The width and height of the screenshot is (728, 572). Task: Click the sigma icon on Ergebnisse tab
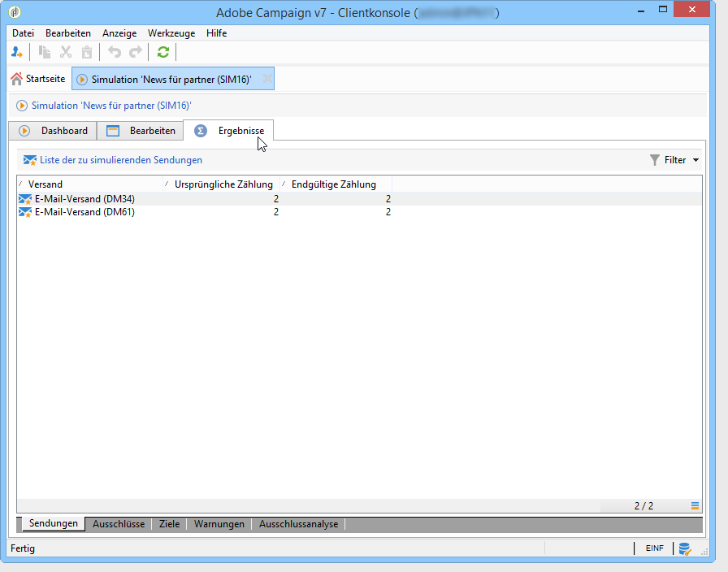[201, 131]
